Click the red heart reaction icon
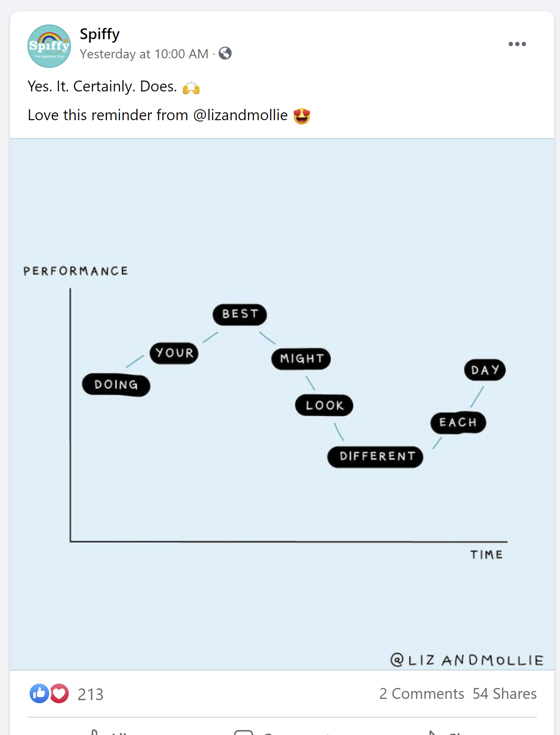 click(59, 693)
